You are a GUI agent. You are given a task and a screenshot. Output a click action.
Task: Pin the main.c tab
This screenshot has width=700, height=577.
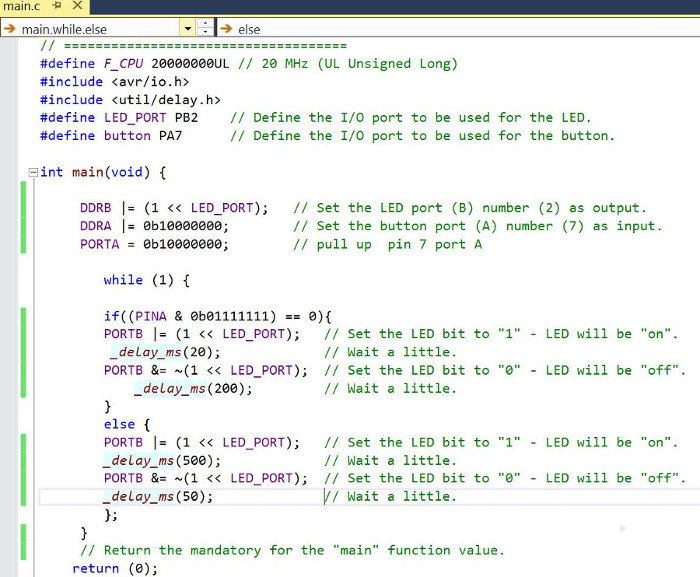click(57, 5)
